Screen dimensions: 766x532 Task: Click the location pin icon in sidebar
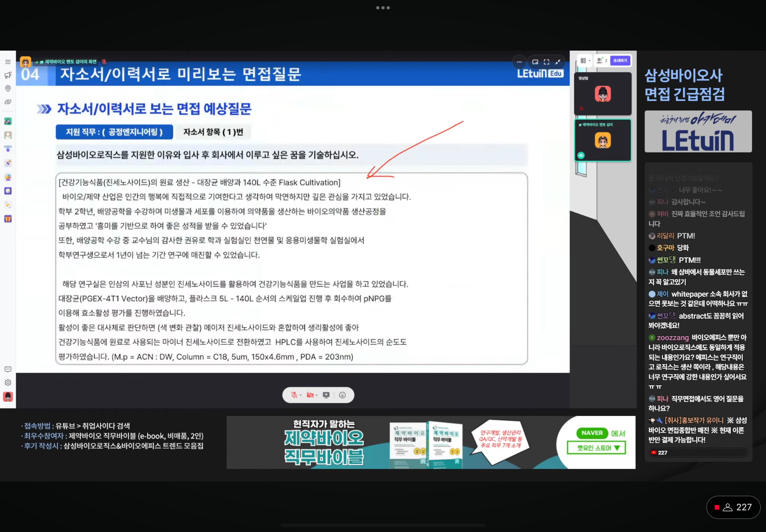click(8, 88)
